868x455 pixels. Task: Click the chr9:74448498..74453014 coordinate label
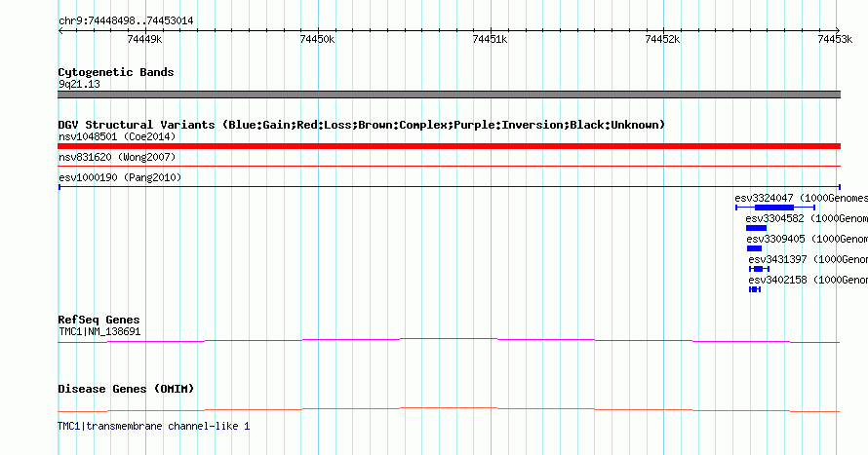coord(126,21)
